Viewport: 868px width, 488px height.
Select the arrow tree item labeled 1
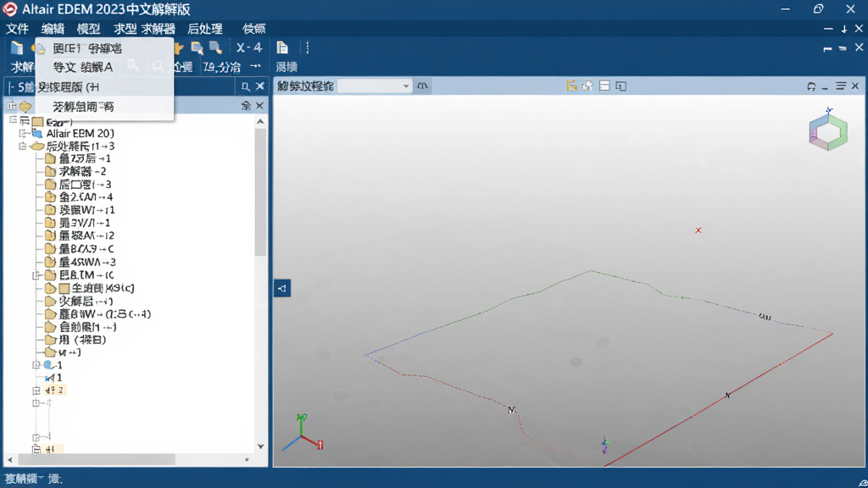(x=53, y=378)
